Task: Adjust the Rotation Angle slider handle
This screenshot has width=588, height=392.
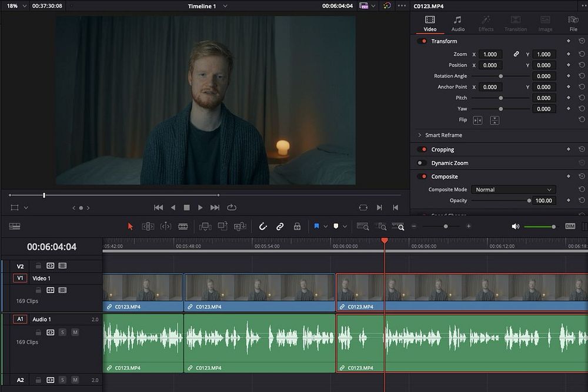Action: pos(500,76)
